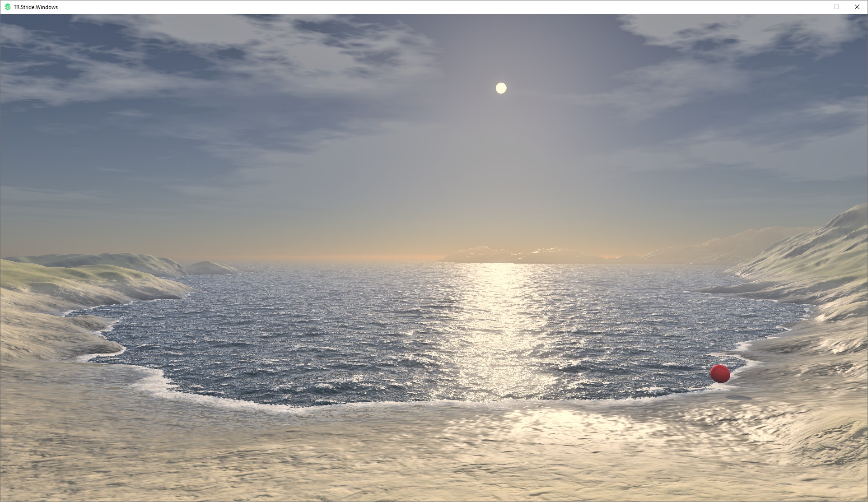Click the bright sun in the sky
Image resolution: width=868 pixels, height=502 pixels.
(501, 88)
